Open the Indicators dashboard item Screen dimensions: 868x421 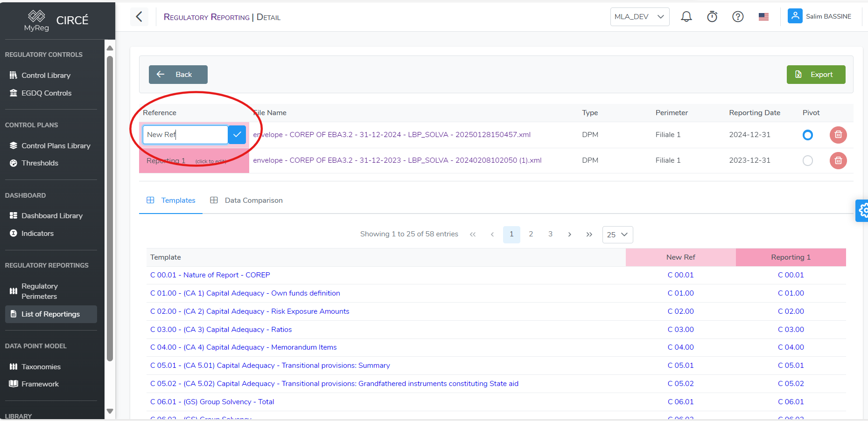tap(37, 233)
